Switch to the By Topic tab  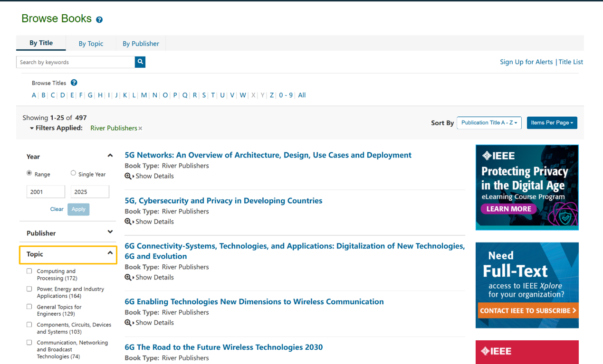[91, 44]
